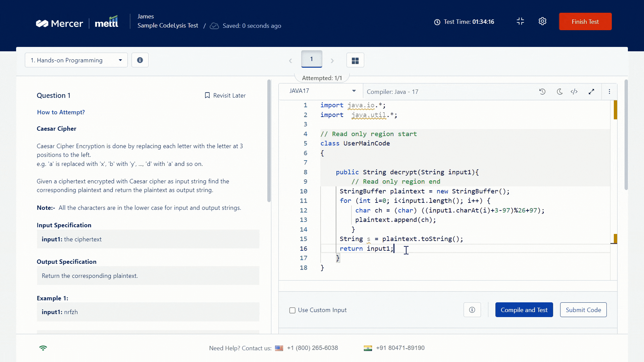Exit full screen with the shrink icon
This screenshot has width=644, height=362.
[520, 21]
